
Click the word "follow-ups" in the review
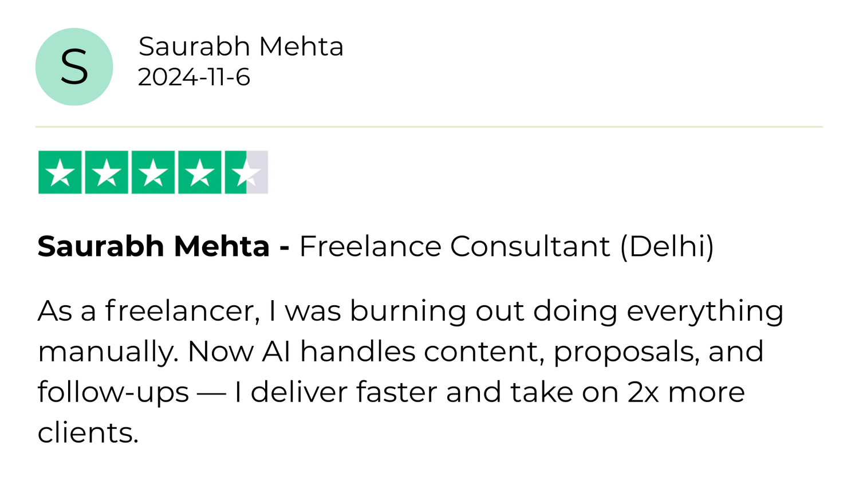tap(113, 392)
